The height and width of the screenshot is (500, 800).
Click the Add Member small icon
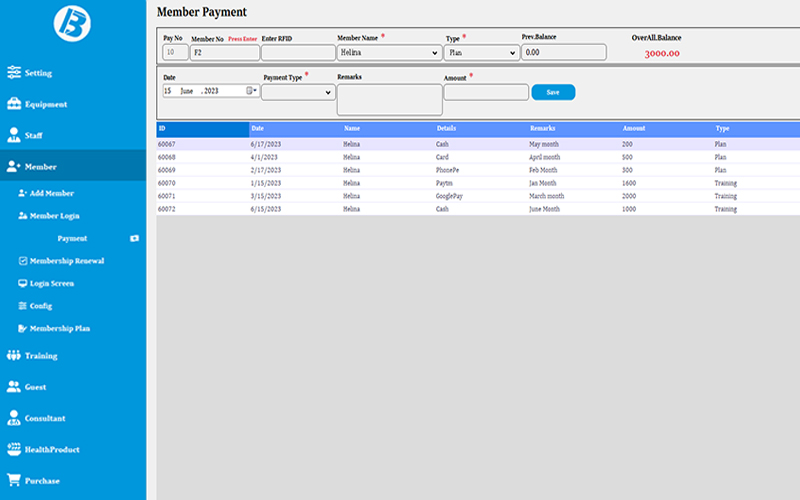[22, 193]
